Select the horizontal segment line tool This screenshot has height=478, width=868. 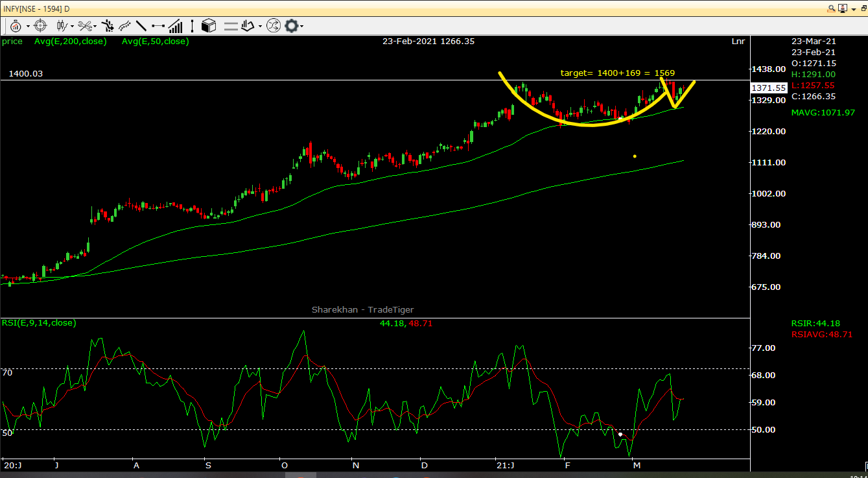(x=158, y=26)
